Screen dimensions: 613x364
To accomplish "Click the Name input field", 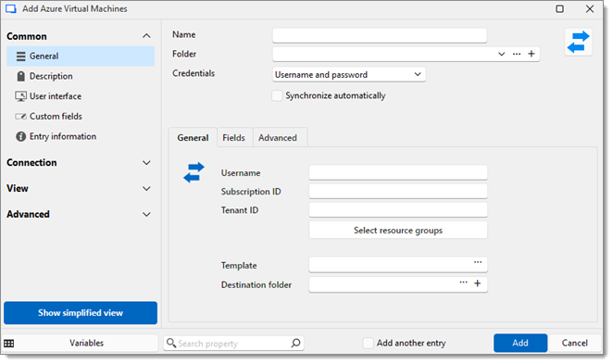I will 380,35.
